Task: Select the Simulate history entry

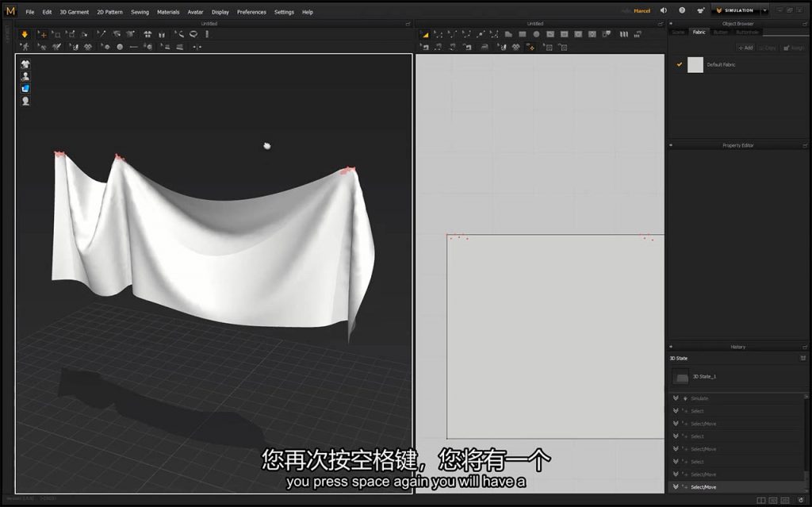Action: tap(737, 398)
